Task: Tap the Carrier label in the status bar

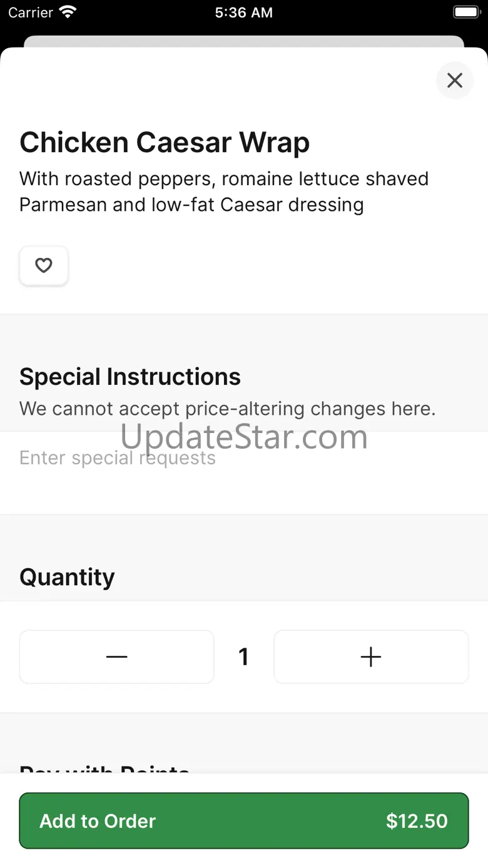Action: coord(31,13)
